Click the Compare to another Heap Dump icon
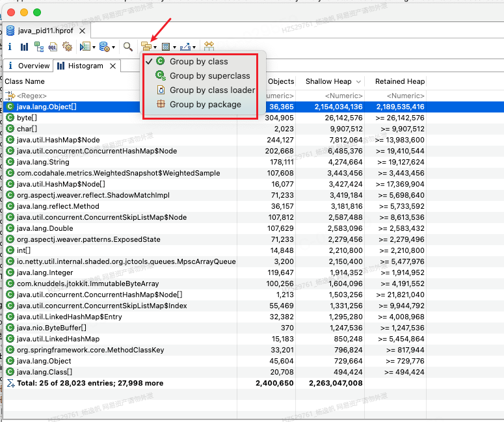This screenshot has width=504, height=422. 209,46
